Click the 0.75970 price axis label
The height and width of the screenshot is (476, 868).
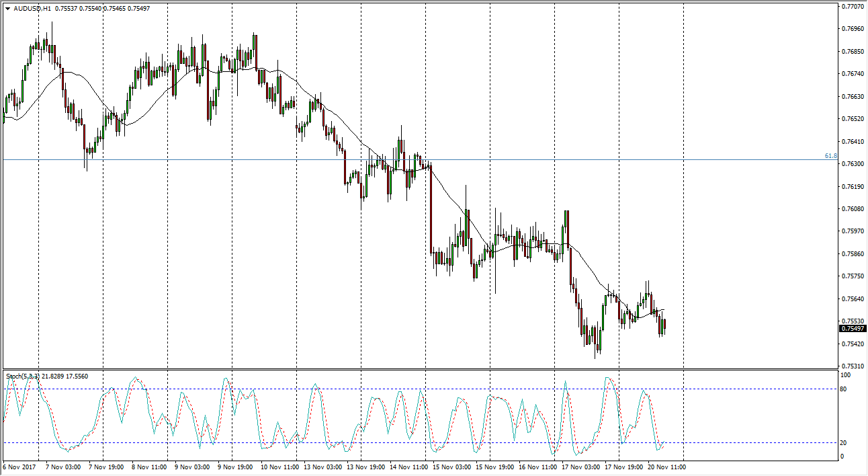point(853,231)
